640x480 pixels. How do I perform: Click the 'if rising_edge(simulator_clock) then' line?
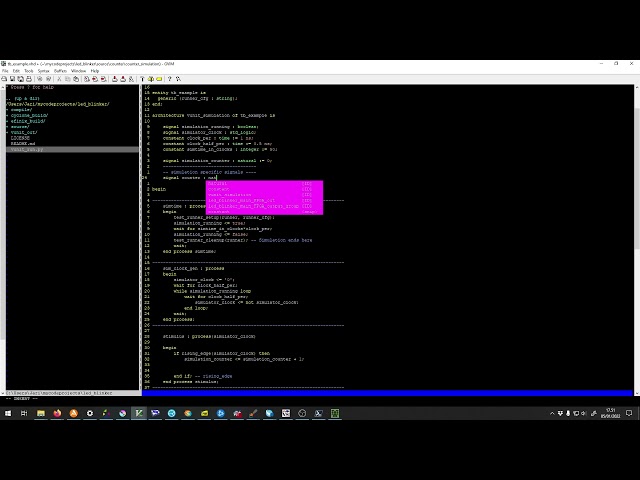pyautogui.click(x=222, y=353)
